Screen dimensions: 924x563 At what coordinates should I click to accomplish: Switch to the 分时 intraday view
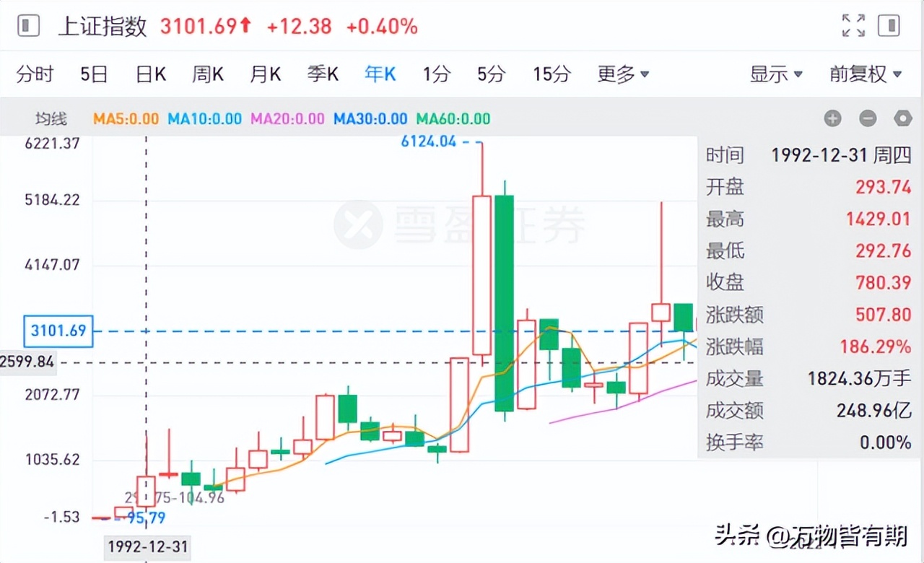coord(34,74)
